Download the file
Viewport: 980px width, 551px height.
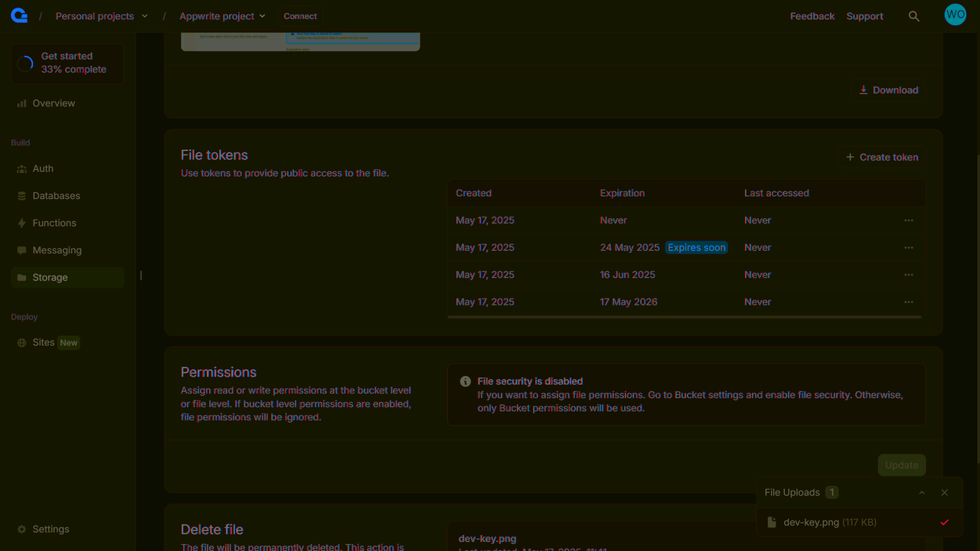888,90
